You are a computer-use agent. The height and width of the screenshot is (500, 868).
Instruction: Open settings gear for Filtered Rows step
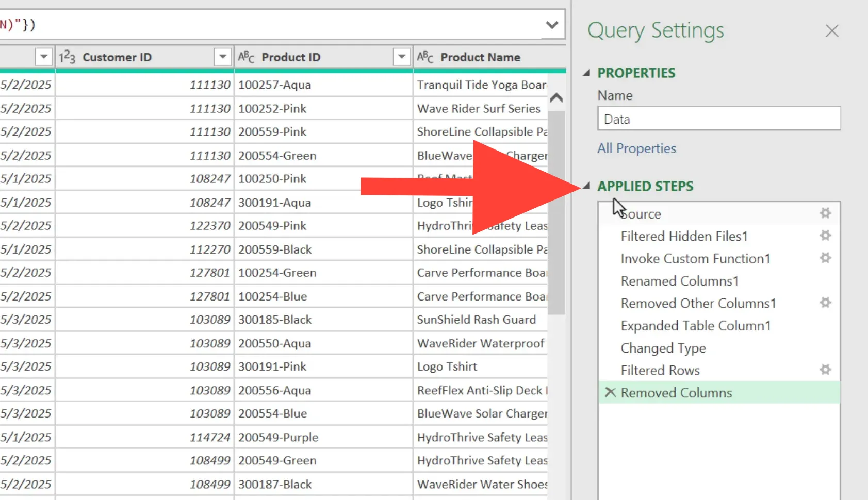pos(825,370)
